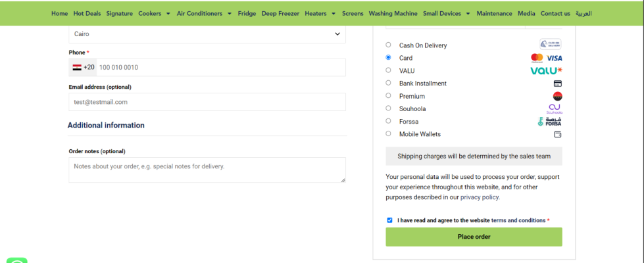The width and height of the screenshot is (644, 263).
Task: Click the Premium card logo icon
Action: point(557,96)
